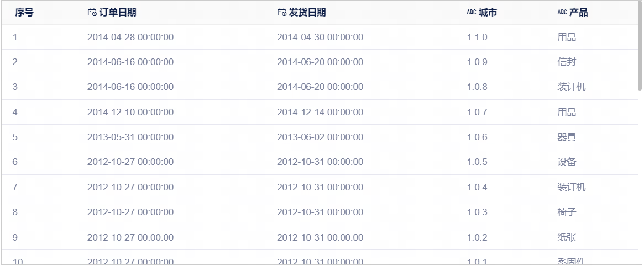Click the order date cell 2014-04-28 00:00:00

130,38
